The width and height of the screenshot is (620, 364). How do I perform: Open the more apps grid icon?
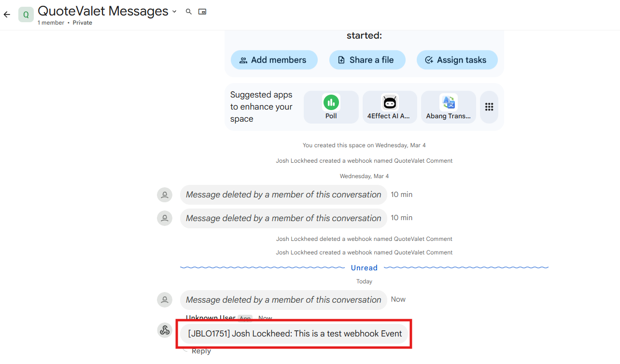click(489, 107)
